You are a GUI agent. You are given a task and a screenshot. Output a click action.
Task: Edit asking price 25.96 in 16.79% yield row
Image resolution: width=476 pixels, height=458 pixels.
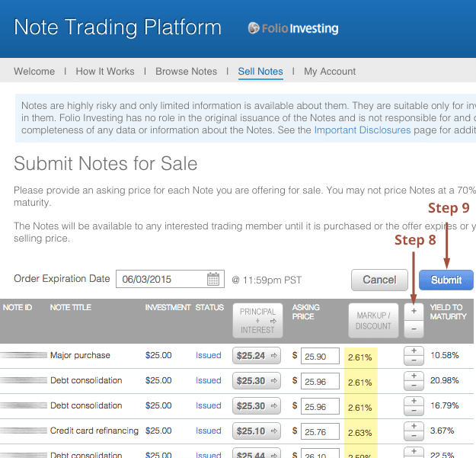(x=320, y=406)
